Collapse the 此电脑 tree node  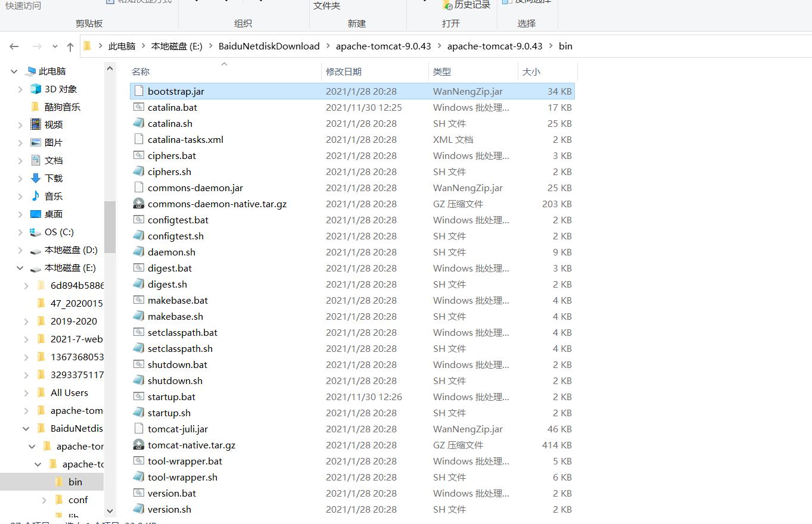tap(14, 71)
